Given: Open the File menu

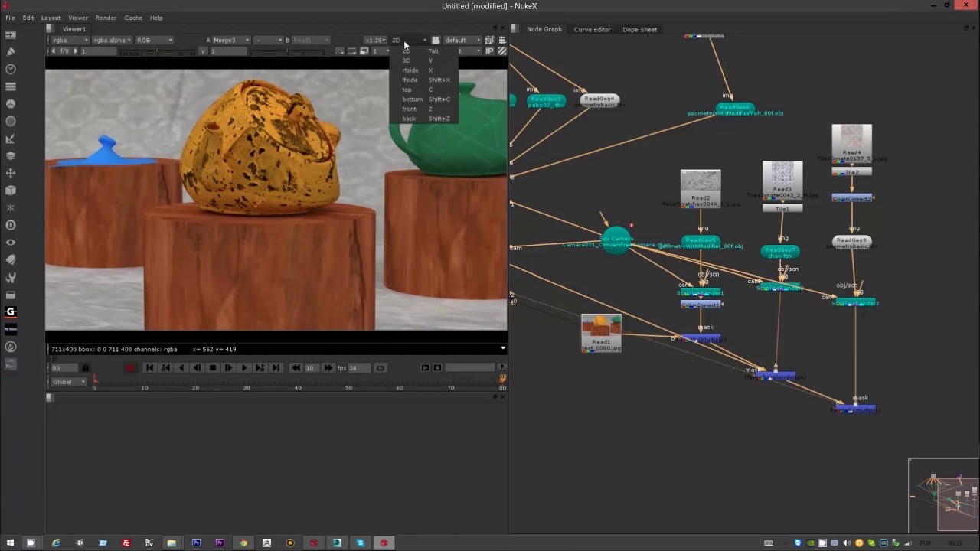Looking at the screenshot, I should coord(11,18).
